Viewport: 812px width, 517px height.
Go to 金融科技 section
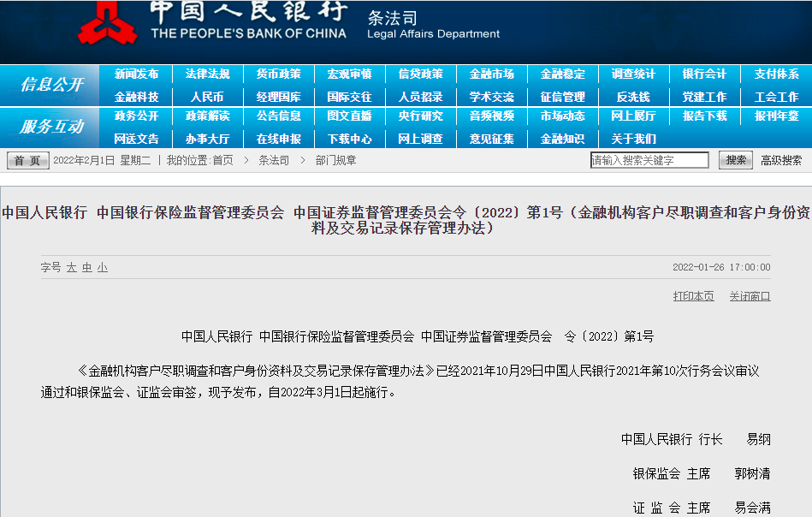point(136,97)
